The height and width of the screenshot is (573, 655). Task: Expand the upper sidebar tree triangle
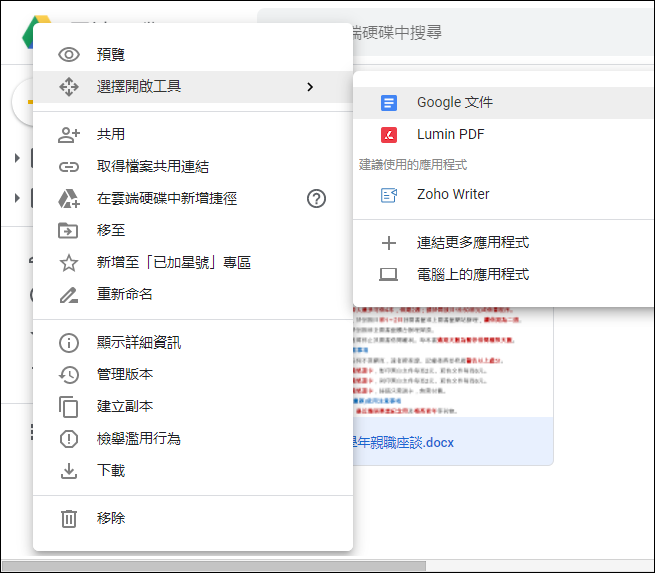[x=17, y=158]
